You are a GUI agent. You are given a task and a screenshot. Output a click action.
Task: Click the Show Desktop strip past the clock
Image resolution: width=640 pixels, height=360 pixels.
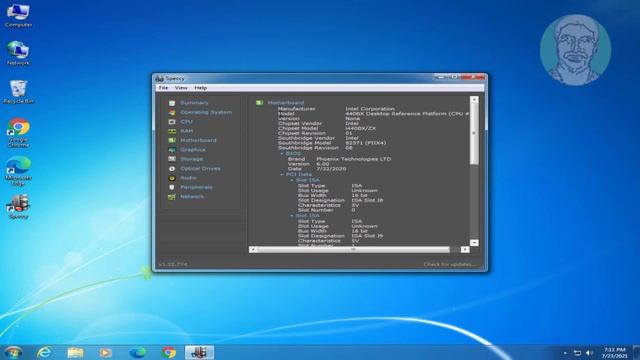636,352
